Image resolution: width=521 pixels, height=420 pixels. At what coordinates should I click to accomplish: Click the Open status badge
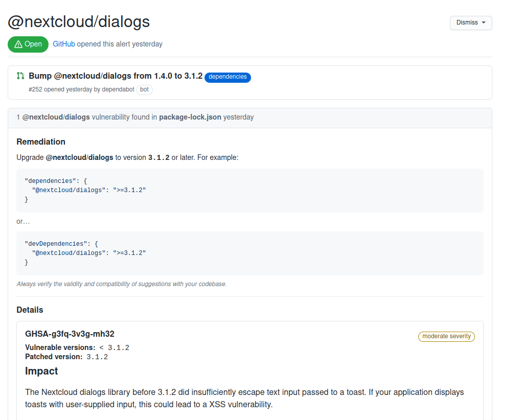28,44
